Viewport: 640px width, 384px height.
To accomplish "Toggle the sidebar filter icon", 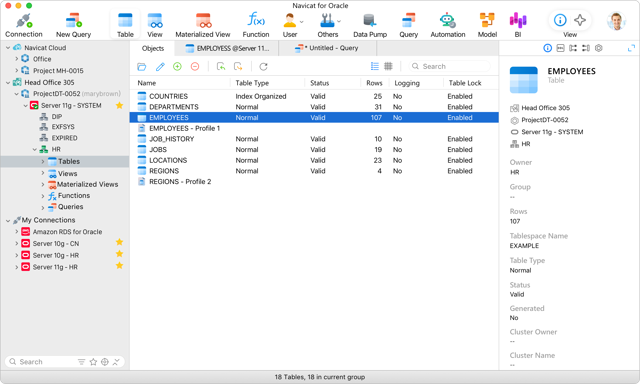I will 82,362.
